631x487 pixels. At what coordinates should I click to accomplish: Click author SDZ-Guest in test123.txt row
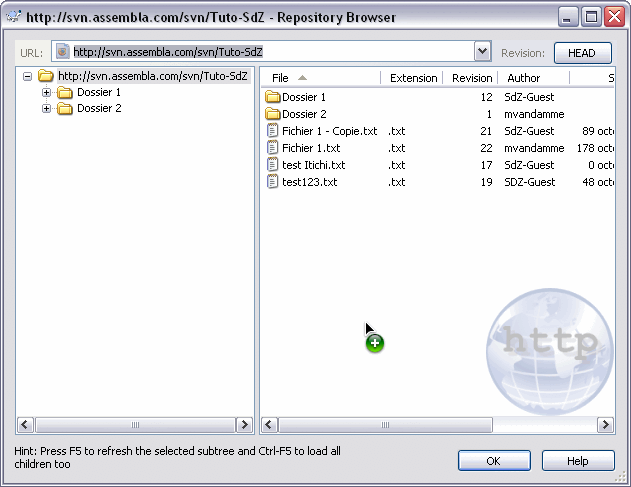(530, 182)
